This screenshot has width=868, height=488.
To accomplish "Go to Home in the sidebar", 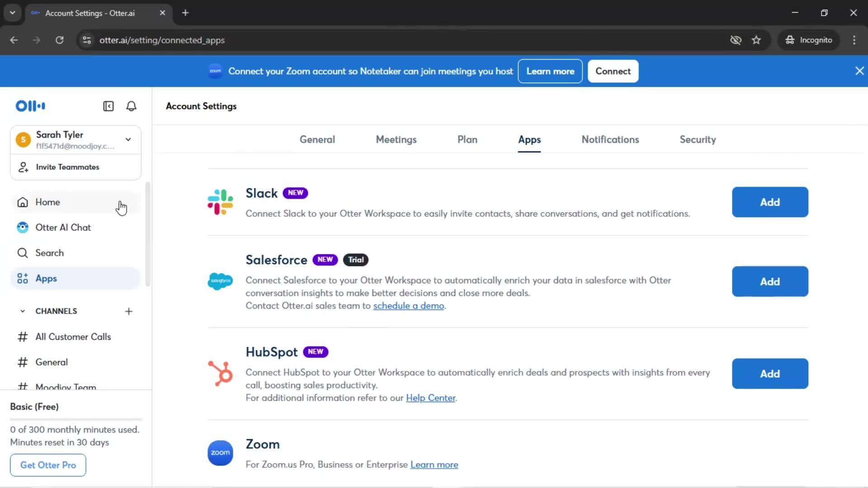I will tap(76, 202).
